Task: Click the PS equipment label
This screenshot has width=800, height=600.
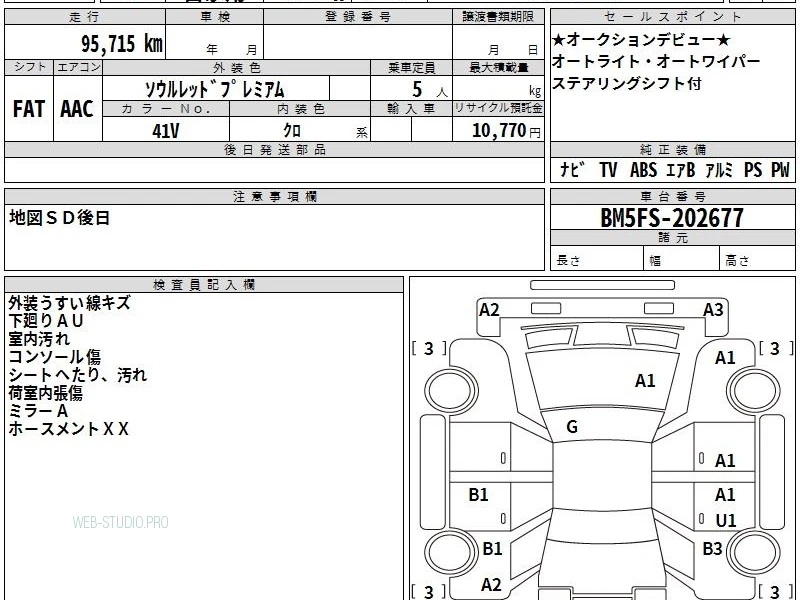Action: coord(753,169)
